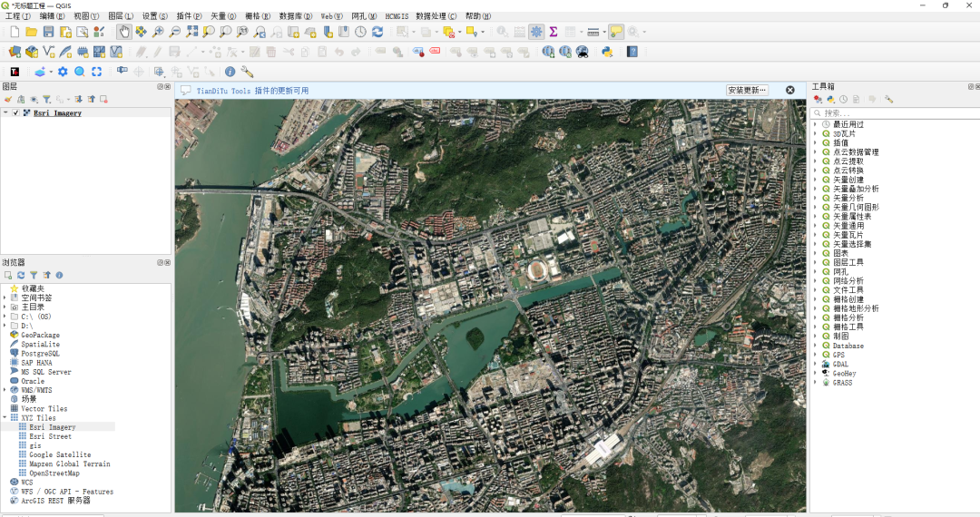Image resolution: width=980 pixels, height=517 pixels.
Task: Refresh the Browser panel
Action: pyautogui.click(x=20, y=275)
